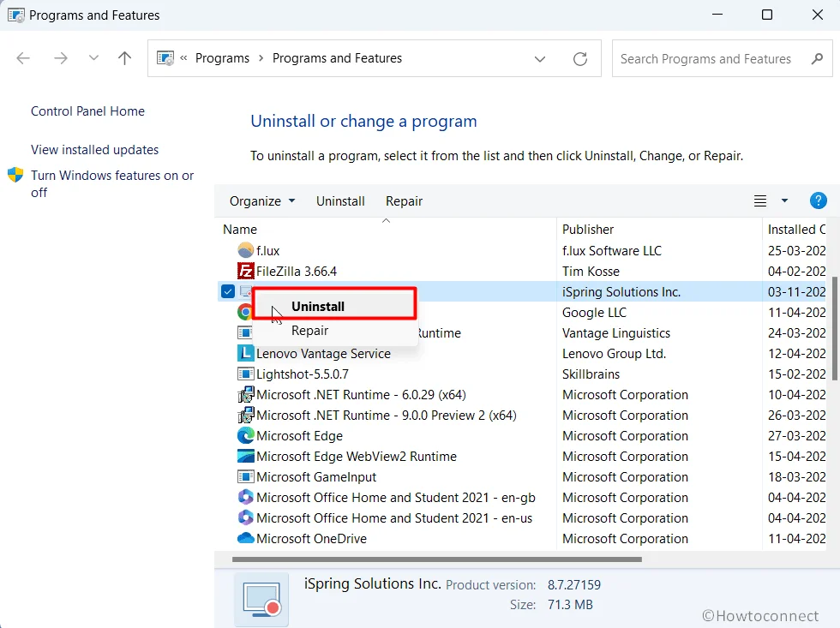Click the change view list icon

[760, 200]
